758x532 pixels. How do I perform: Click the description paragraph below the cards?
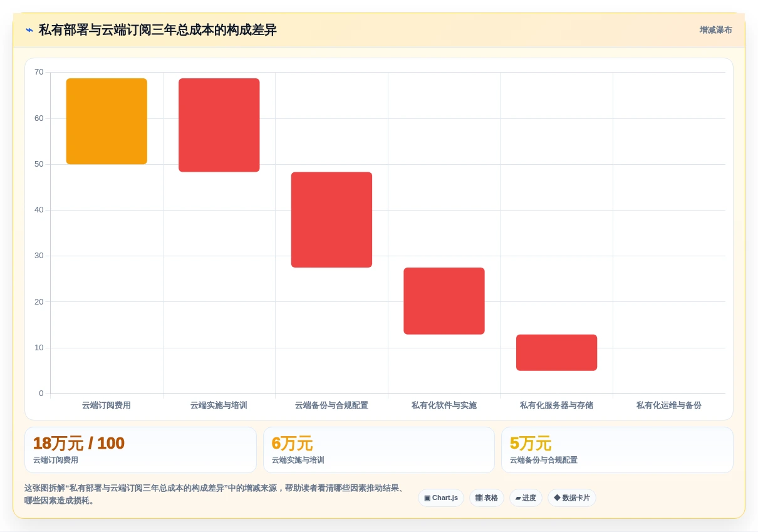point(215,494)
